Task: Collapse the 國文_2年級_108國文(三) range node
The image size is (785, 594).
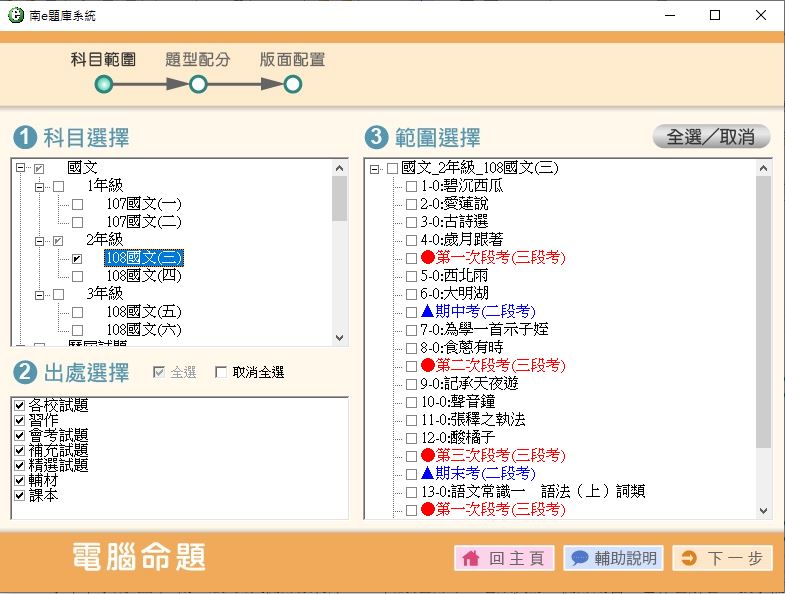Action: click(x=375, y=169)
